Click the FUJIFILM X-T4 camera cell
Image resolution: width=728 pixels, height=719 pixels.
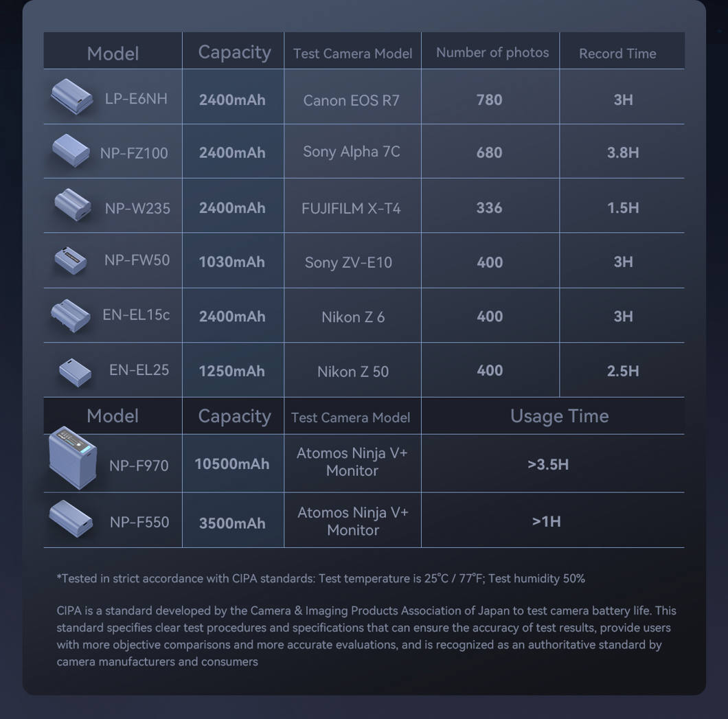(351, 208)
